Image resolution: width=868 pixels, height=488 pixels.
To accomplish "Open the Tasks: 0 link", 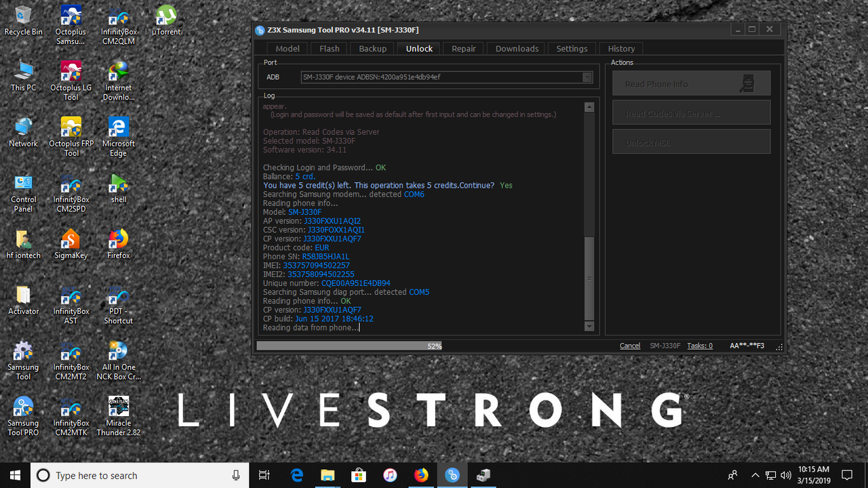I will [x=700, y=346].
